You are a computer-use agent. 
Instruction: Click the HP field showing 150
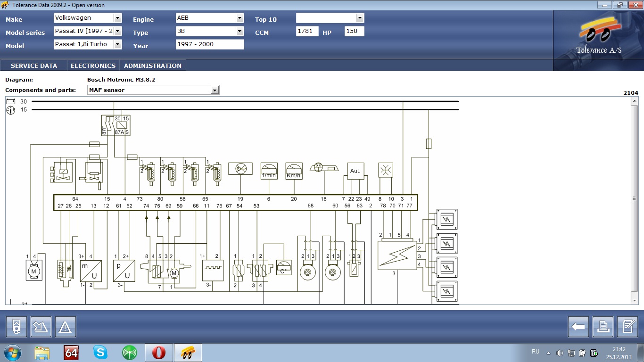355,31
